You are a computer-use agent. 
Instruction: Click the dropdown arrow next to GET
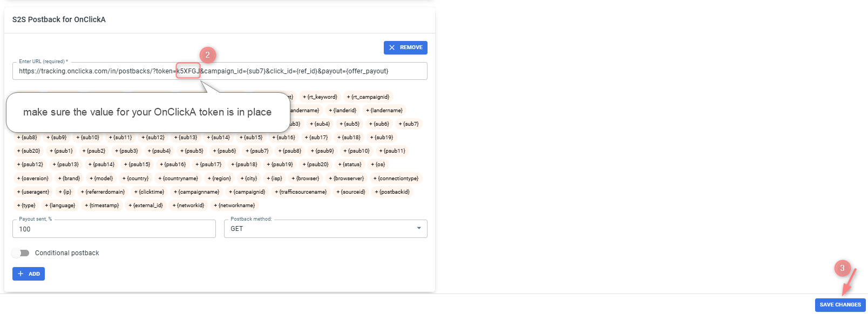pos(419,228)
